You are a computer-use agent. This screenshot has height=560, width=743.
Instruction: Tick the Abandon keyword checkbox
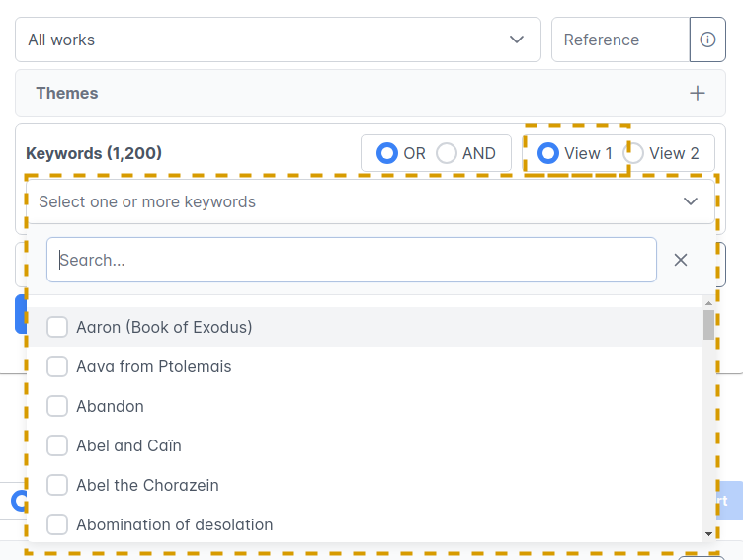coord(57,406)
